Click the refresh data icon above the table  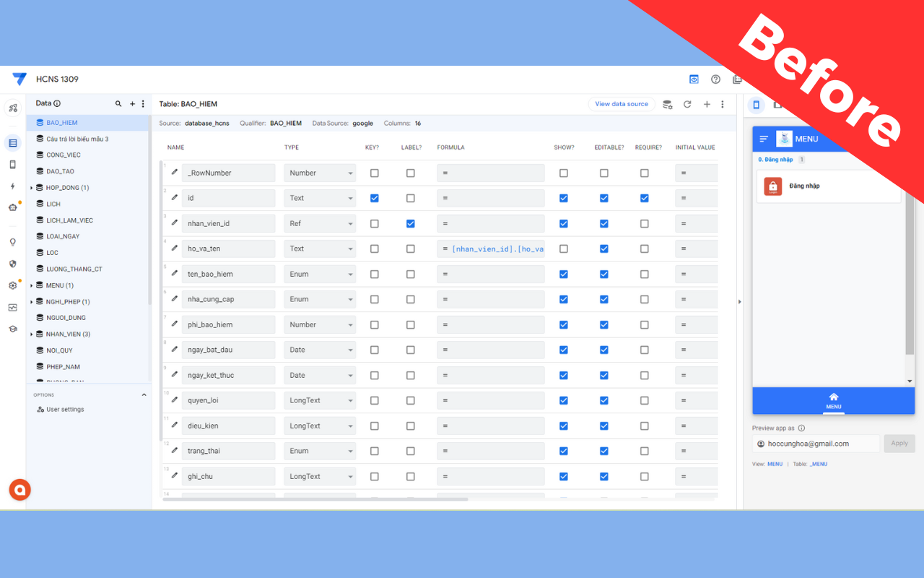coord(687,104)
